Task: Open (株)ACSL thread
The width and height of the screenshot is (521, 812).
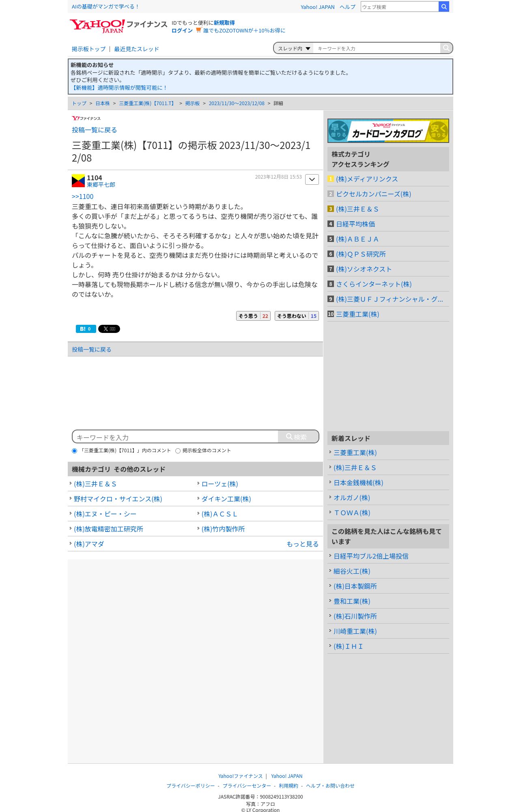Action: click(219, 514)
